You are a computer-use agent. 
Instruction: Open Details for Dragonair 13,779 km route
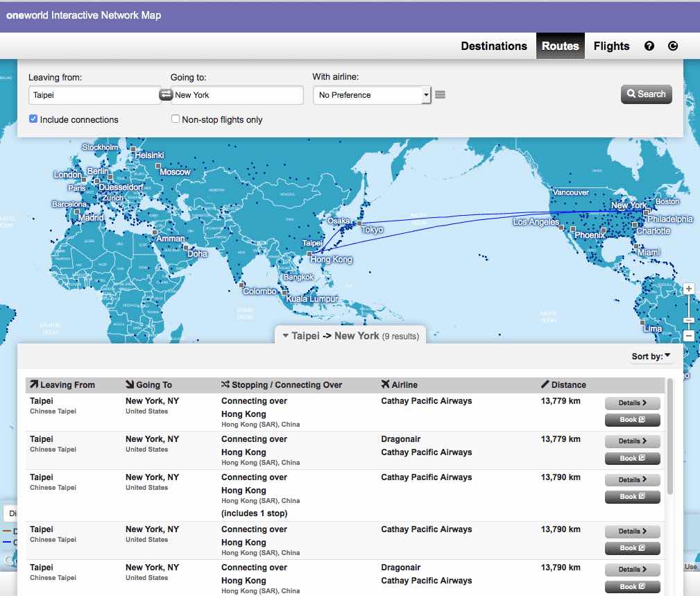pyautogui.click(x=632, y=441)
